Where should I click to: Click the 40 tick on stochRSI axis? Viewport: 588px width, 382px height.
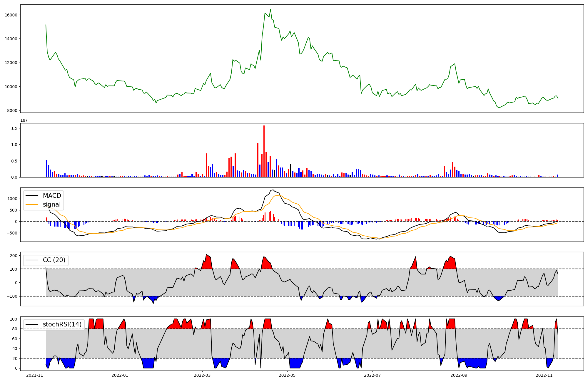[15, 349]
